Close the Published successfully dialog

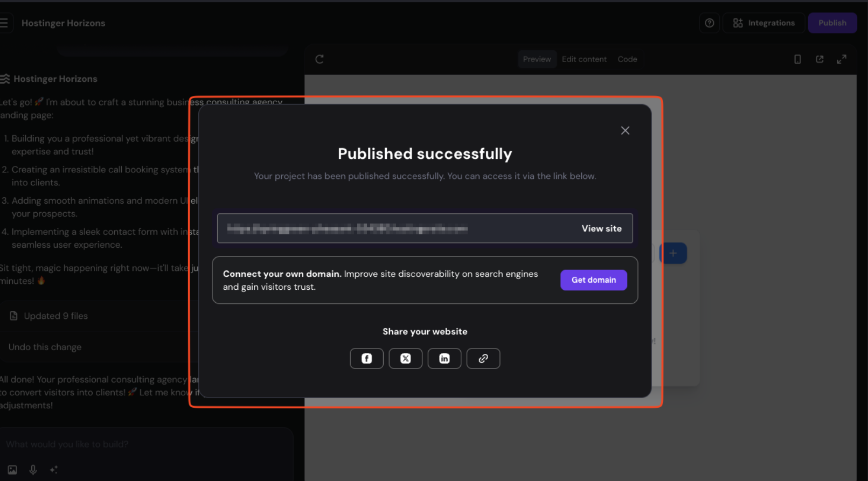coord(625,131)
